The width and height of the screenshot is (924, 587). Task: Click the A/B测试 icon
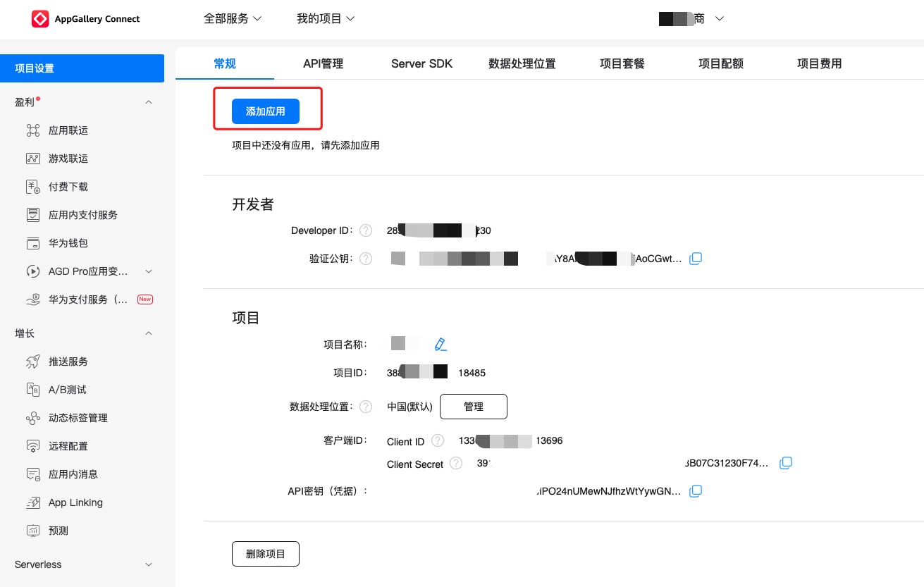(33, 390)
